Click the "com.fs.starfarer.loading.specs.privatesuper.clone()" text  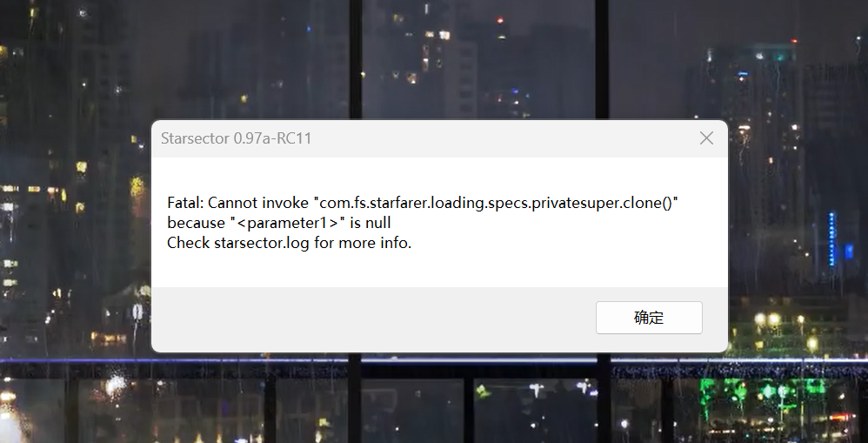click(x=498, y=204)
